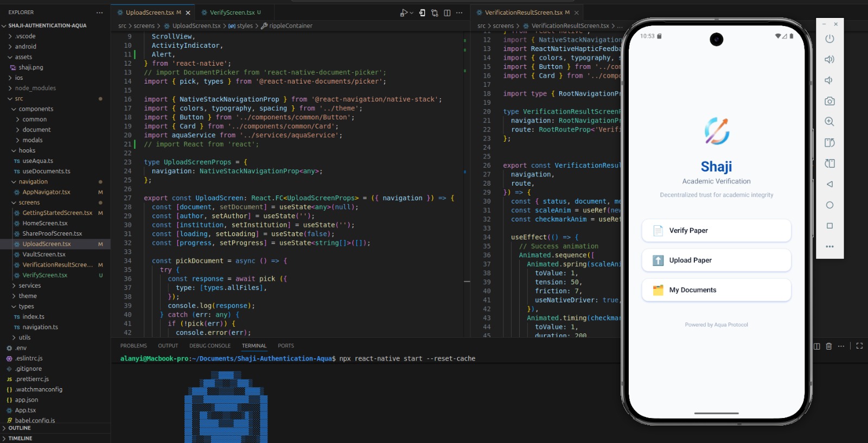Tap the My Documents button in app
Screen dimensions: 868x443
tap(716, 290)
